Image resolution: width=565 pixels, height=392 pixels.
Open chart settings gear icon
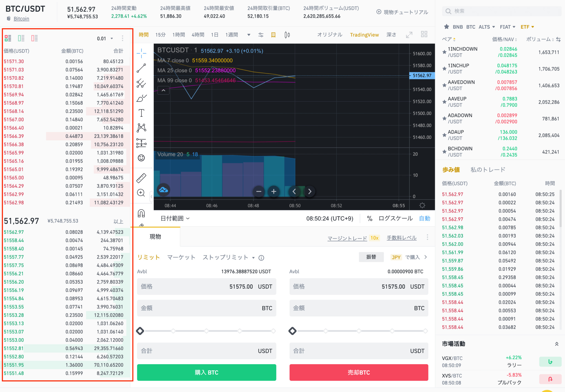point(422,205)
